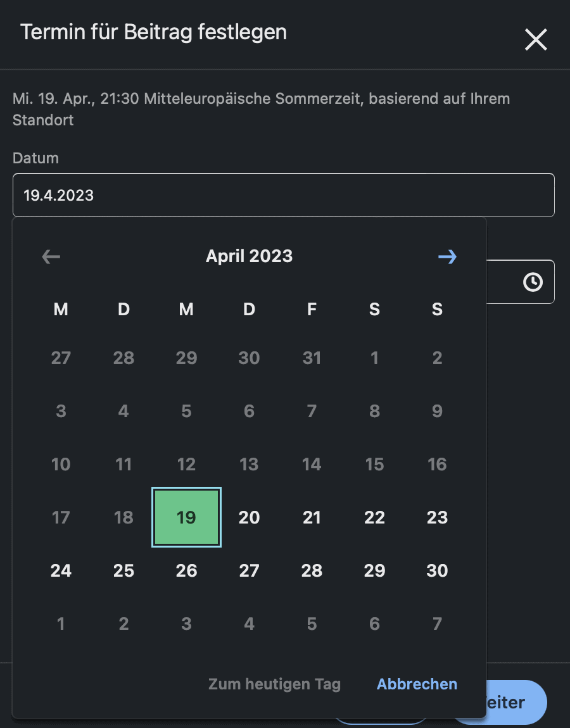Click the Datum input field with 19.4.2023

pos(283,195)
